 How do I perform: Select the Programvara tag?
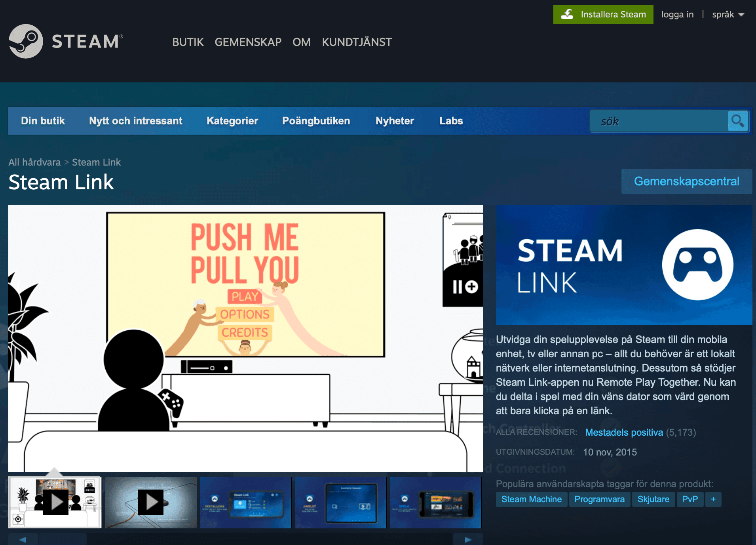point(599,499)
